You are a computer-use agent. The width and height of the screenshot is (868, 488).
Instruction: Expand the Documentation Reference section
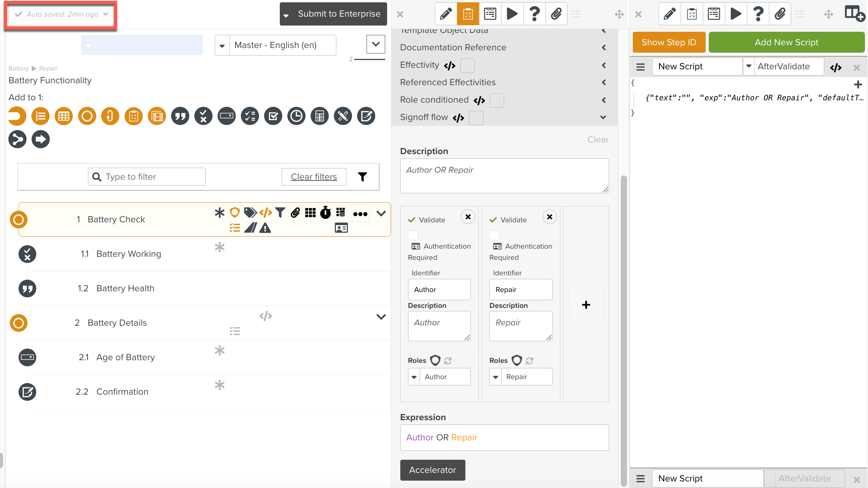pos(604,48)
